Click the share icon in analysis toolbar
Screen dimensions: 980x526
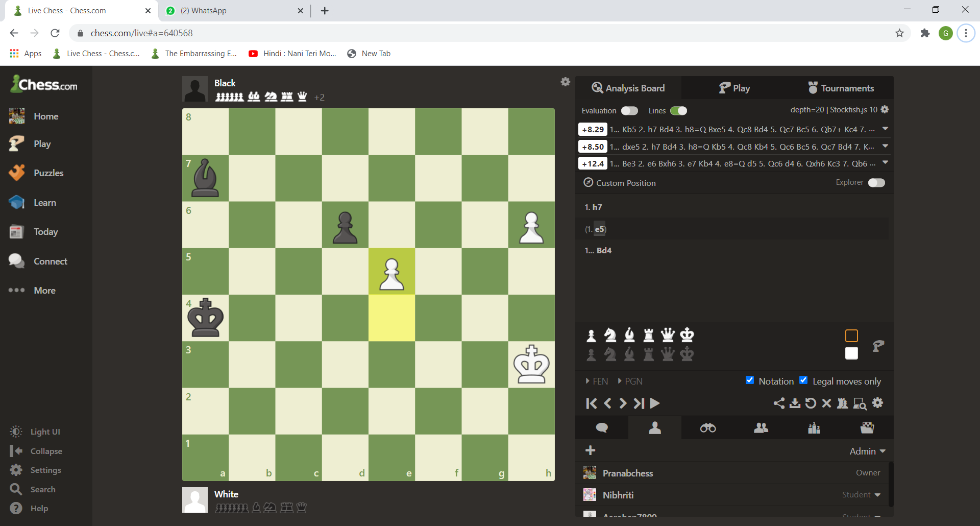(x=779, y=403)
